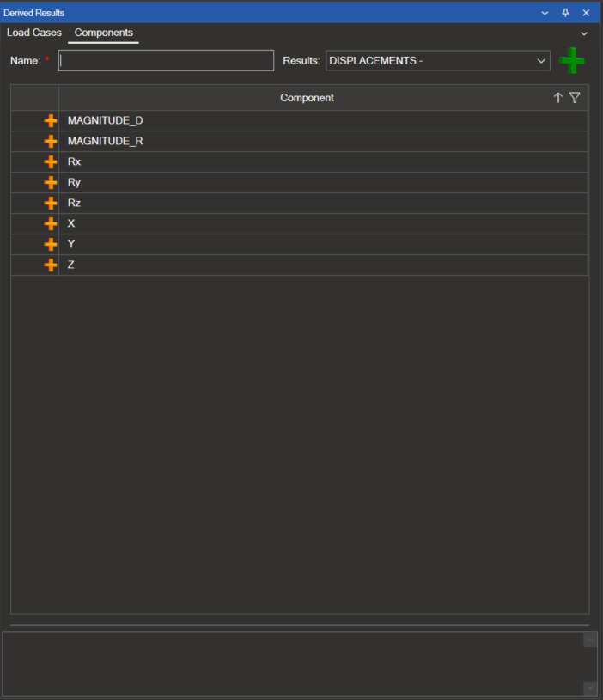Toggle sort order arrow in Component header
This screenshot has height=700, width=603.
[557, 98]
